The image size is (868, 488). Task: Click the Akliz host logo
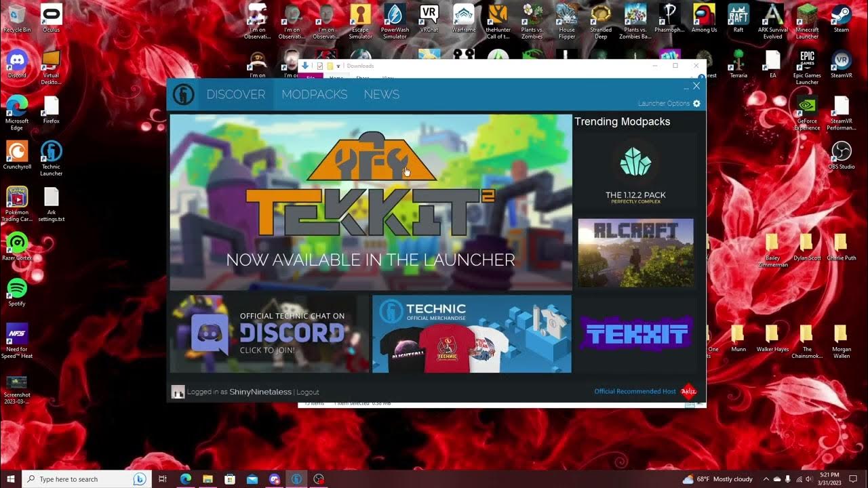coord(689,391)
